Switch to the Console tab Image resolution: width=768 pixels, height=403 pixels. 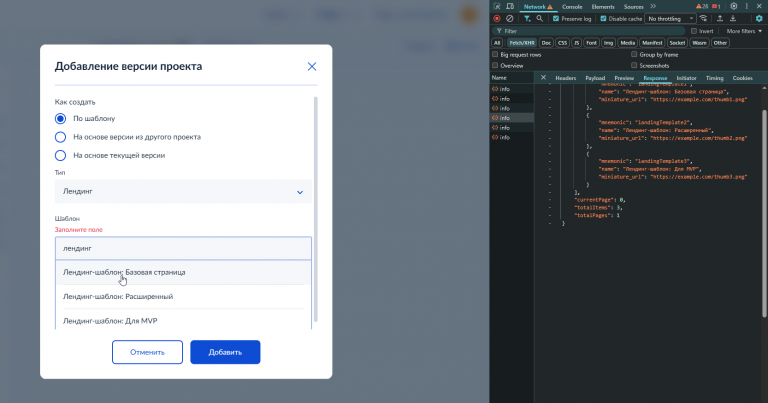click(572, 7)
